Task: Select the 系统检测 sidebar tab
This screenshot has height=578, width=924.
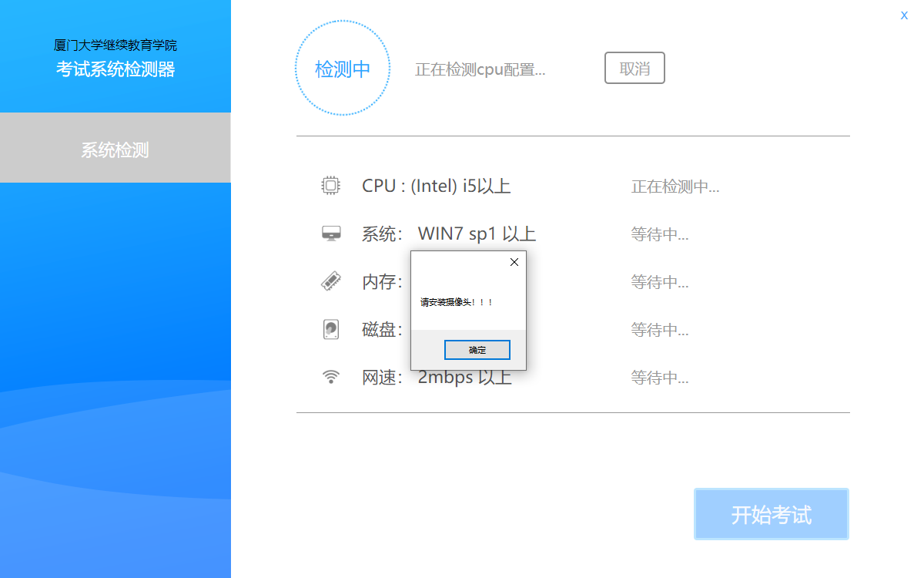Action: (x=115, y=150)
